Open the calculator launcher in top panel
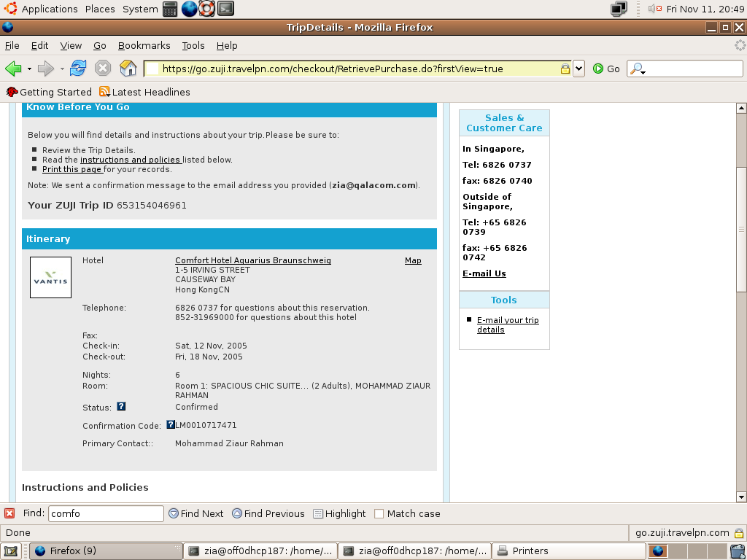The width and height of the screenshot is (747, 560). (170, 9)
